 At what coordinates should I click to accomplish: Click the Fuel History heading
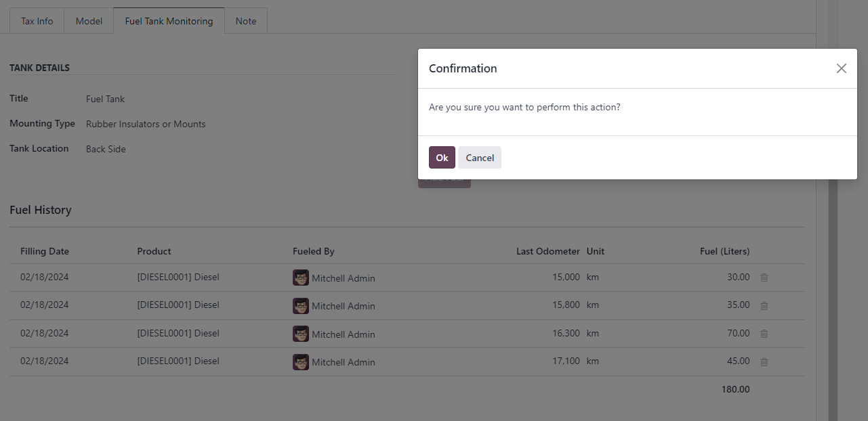[x=41, y=210]
